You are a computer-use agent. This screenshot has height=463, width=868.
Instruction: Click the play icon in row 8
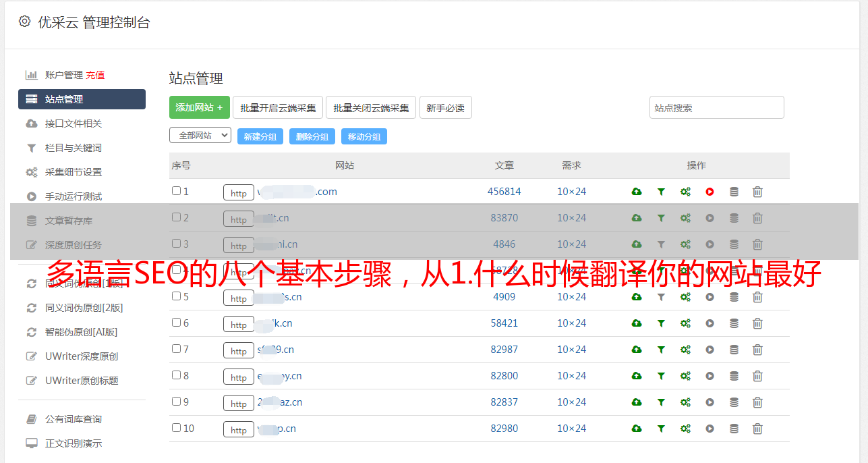click(x=710, y=376)
